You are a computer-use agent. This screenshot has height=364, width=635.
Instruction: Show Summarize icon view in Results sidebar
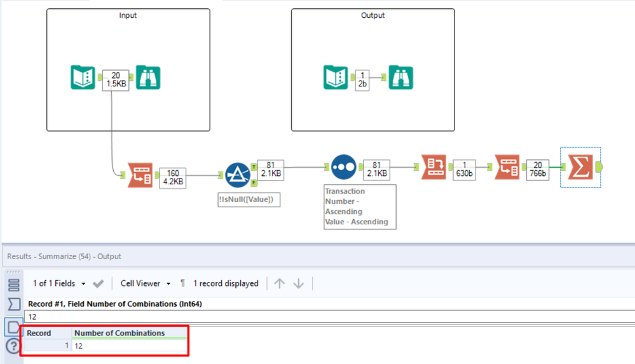(14, 304)
